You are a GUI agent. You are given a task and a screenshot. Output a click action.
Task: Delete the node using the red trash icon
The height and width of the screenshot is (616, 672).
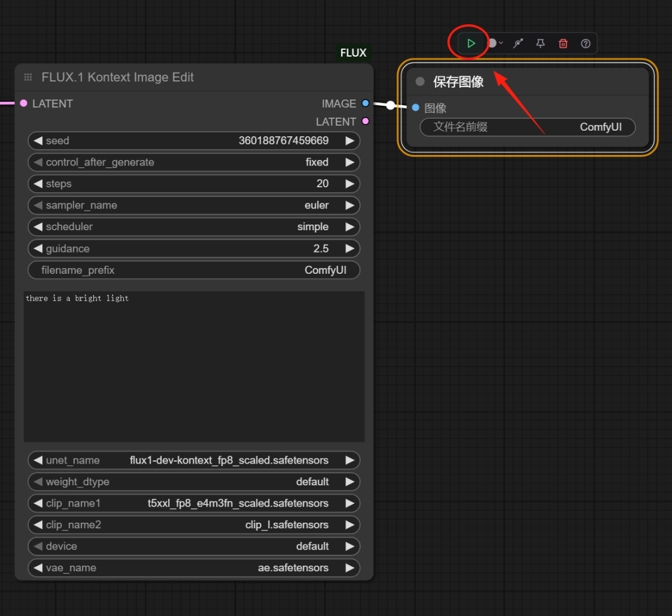(563, 44)
